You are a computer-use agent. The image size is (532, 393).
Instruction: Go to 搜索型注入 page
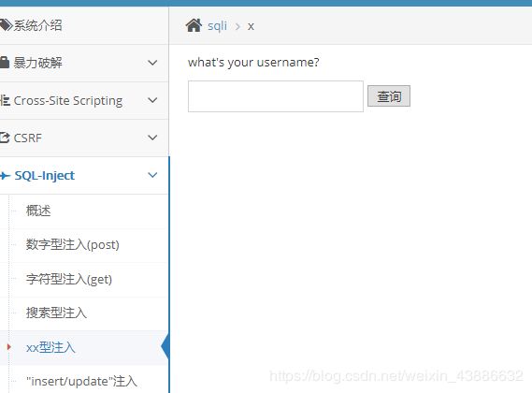click(x=56, y=313)
